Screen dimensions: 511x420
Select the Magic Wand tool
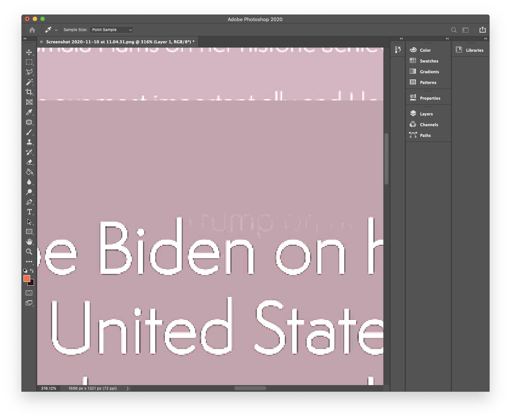point(29,82)
